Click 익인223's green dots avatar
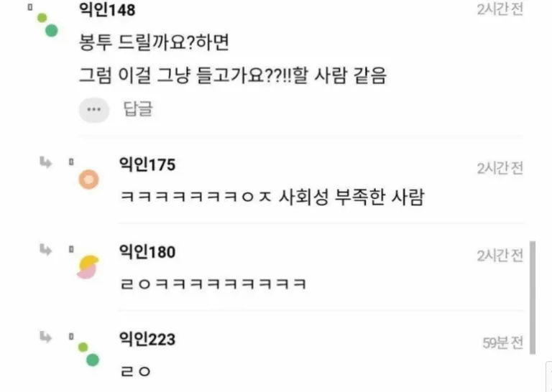 88,355
